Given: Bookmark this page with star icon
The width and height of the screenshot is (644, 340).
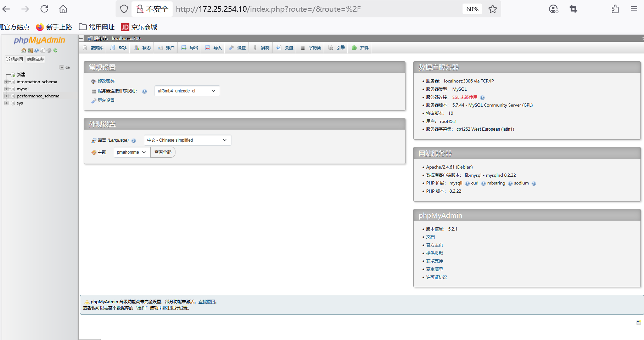Looking at the screenshot, I should 493,9.
